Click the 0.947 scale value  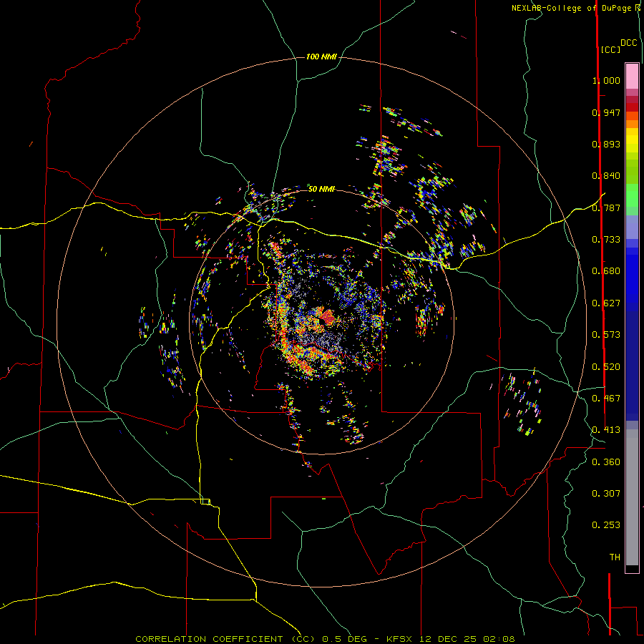point(606,112)
